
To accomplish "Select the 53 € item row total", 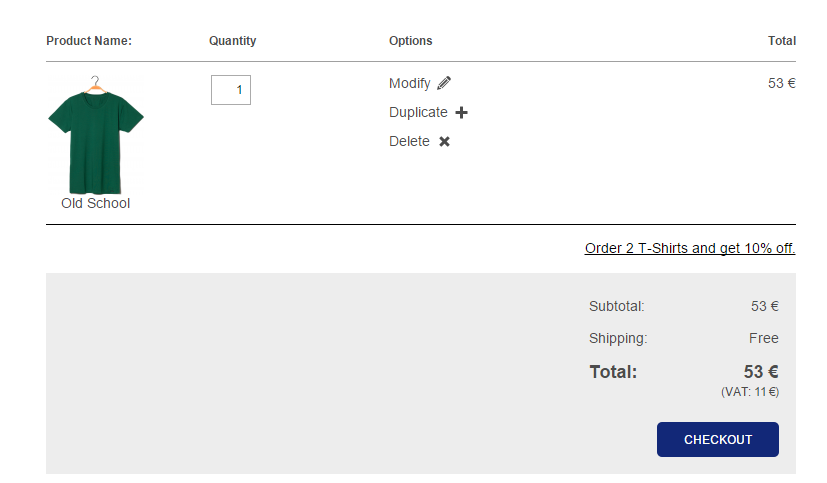I will pos(782,83).
